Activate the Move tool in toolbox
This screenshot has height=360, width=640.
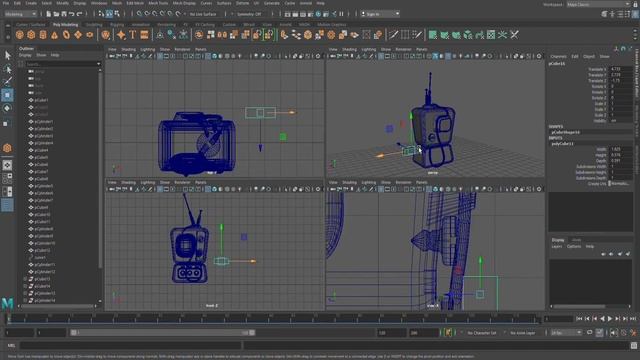tap(7, 95)
